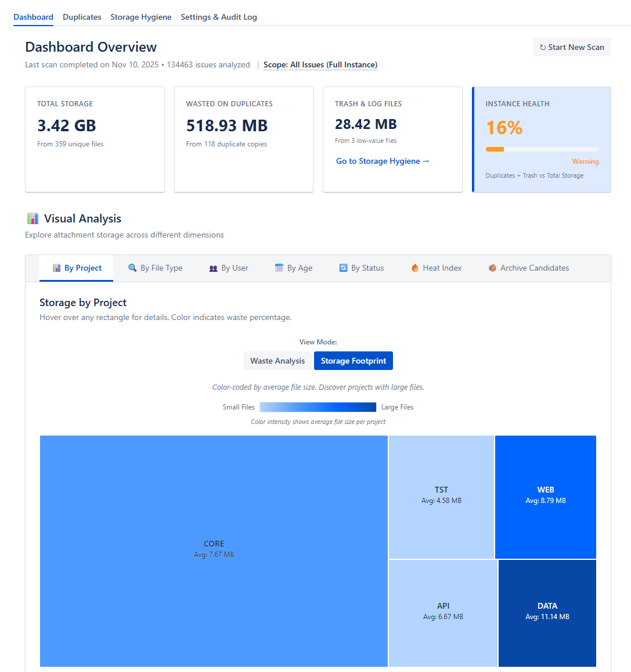Click the calendar icon on By Age tab
Viewport: 631px width, 672px height.
[x=278, y=268]
